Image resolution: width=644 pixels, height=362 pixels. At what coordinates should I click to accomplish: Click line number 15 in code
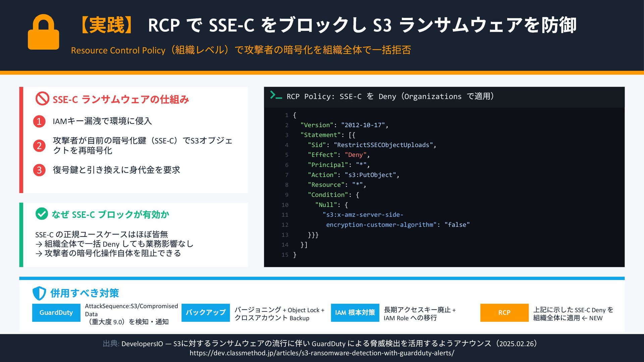coord(285,255)
